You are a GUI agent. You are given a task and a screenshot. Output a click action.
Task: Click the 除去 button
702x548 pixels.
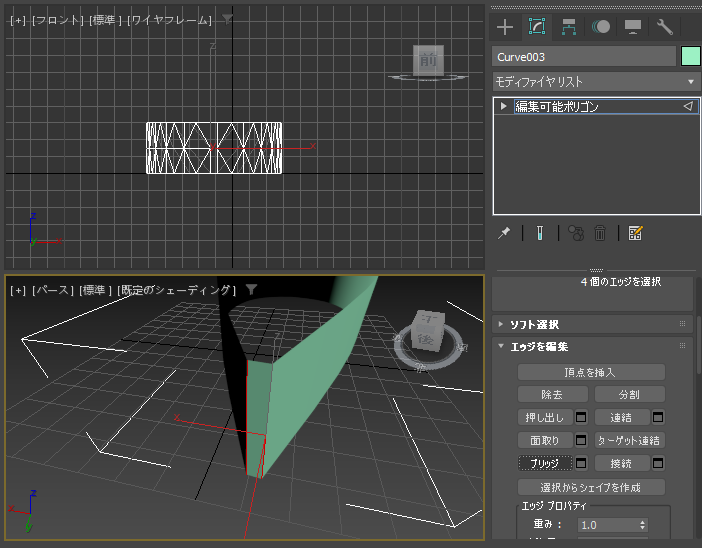pyautogui.click(x=552, y=394)
